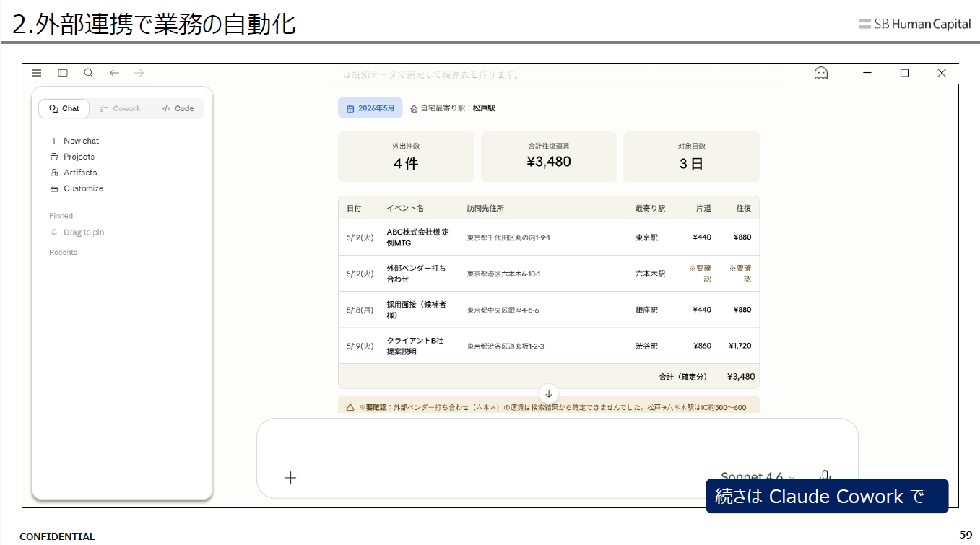Open the hamburger menu icon

click(37, 73)
